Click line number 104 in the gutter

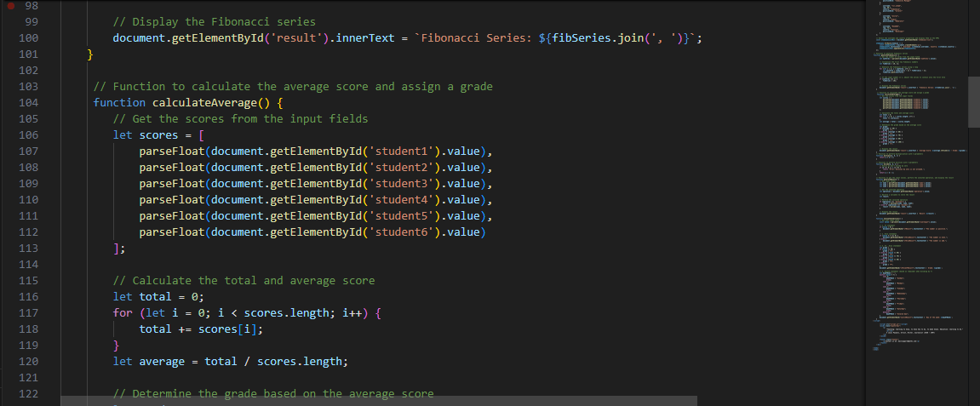[x=29, y=102]
